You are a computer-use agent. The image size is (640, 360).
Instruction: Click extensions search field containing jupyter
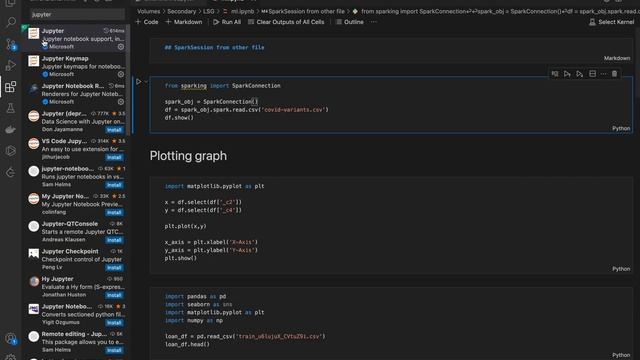(x=77, y=14)
